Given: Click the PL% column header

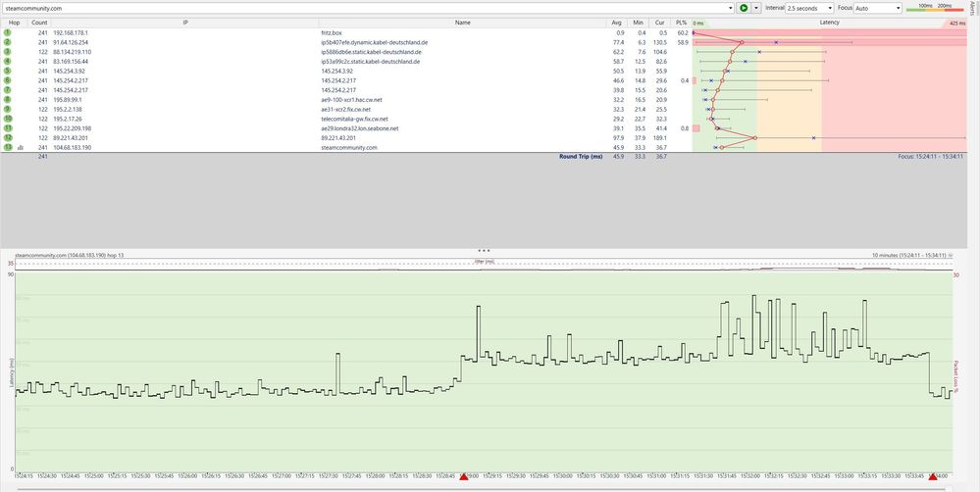Looking at the screenshot, I should point(681,23).
